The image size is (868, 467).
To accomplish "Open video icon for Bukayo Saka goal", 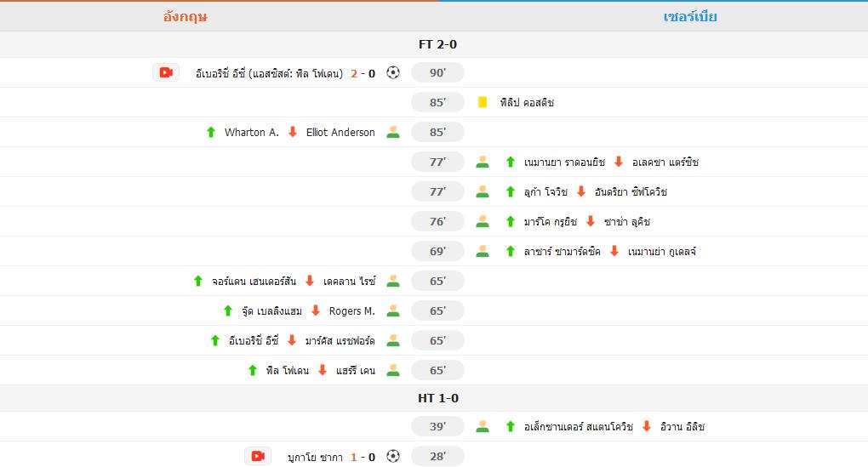I will 258,457.
